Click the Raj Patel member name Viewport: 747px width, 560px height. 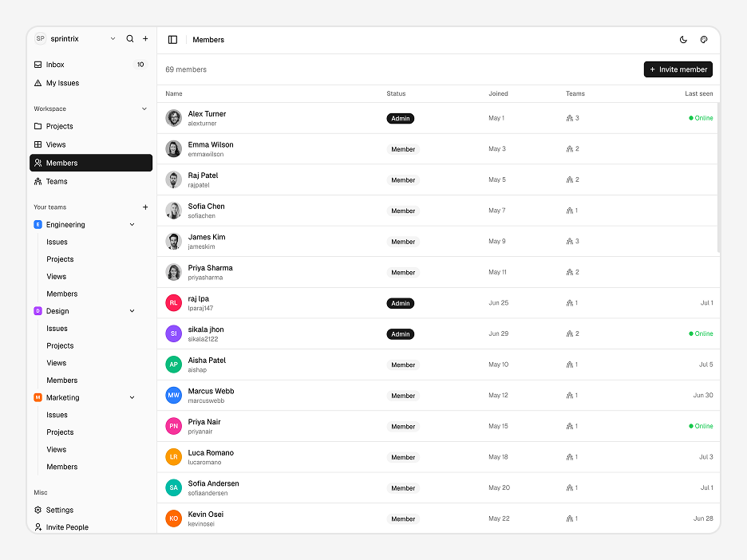pyautogui.click(x=203, y=175)
